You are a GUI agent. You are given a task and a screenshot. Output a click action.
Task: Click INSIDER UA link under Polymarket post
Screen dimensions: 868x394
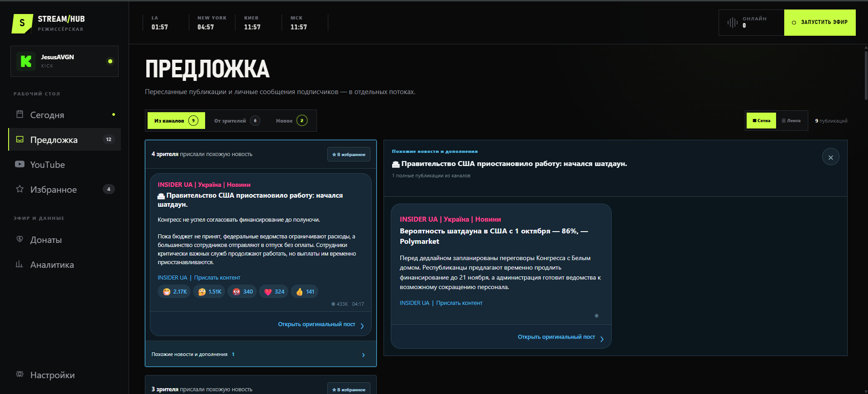click(414, 303)
